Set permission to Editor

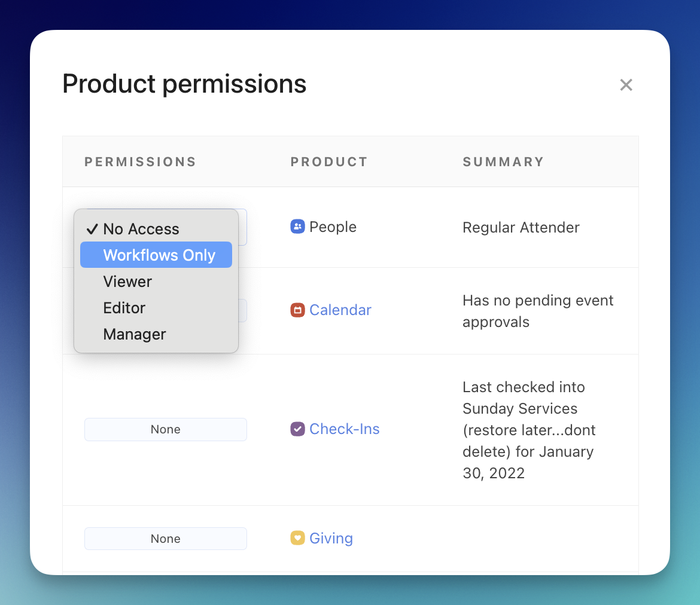click(124, 308)
